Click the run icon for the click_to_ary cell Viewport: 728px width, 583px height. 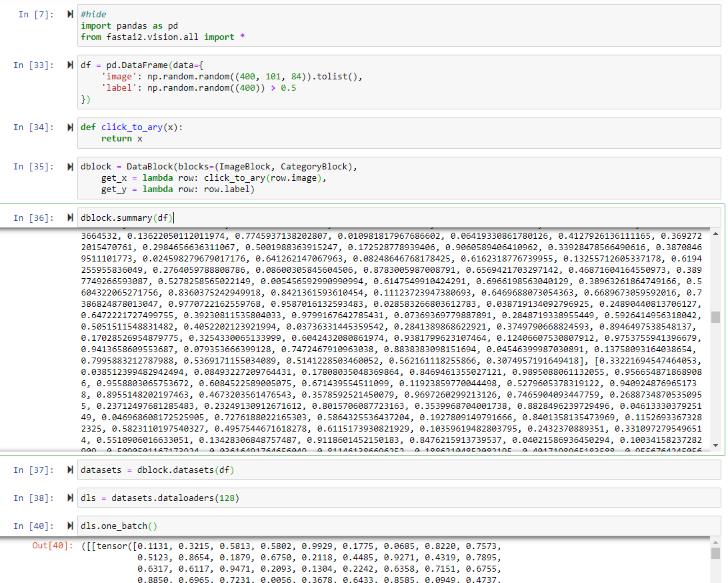[x=69, y=127]
